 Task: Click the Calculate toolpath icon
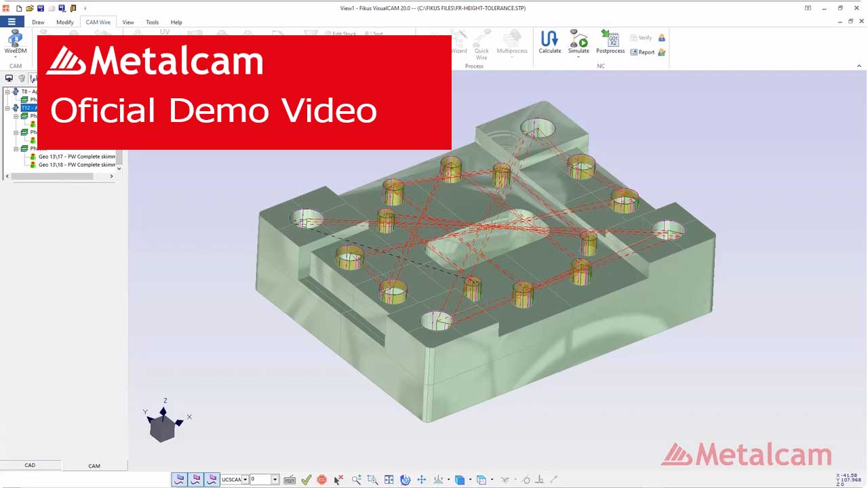549,42
